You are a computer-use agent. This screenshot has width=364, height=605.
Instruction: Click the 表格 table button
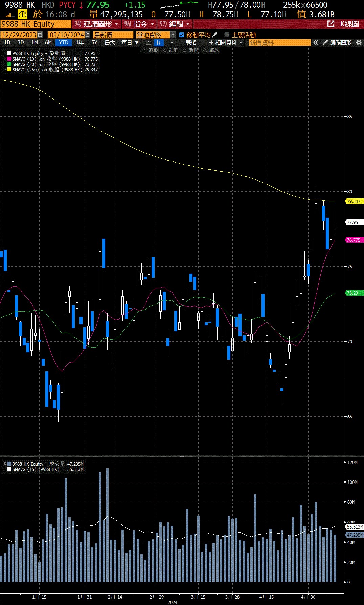coord(191,43)
